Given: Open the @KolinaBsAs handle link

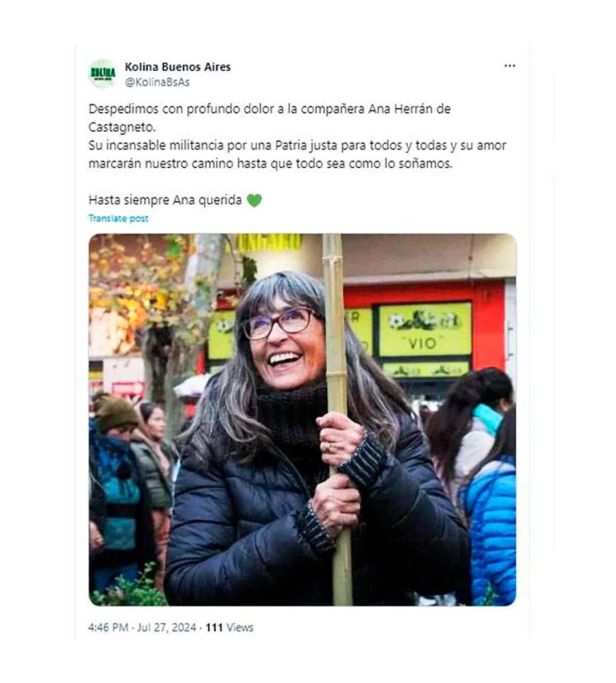Looking at the screenshot, I should [157, 82].
